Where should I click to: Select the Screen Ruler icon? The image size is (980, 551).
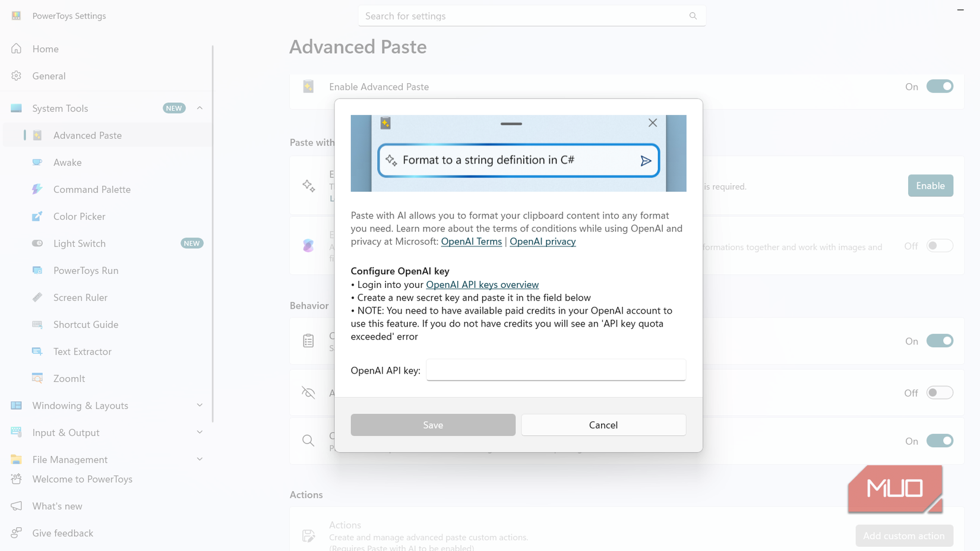coord(37,297)
